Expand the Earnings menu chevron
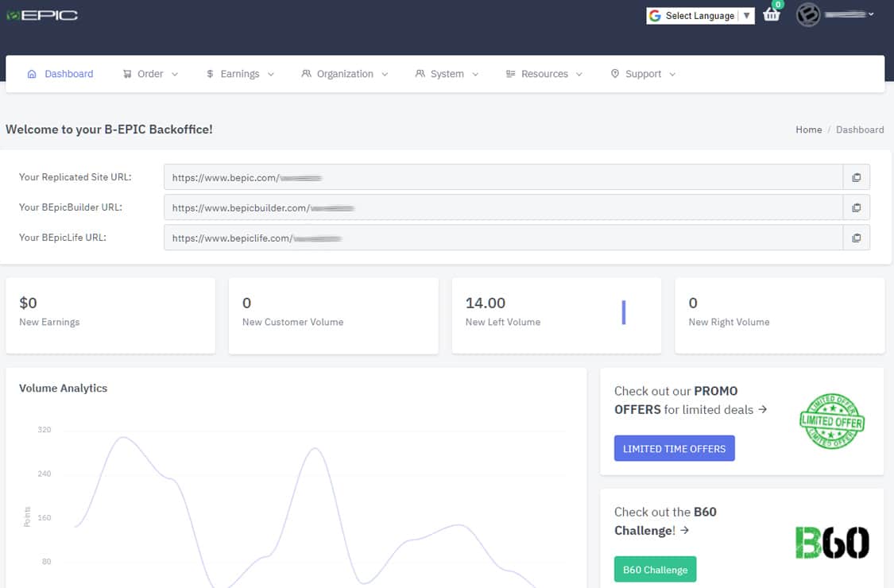The image size is (894, 588). coord(271,74)
